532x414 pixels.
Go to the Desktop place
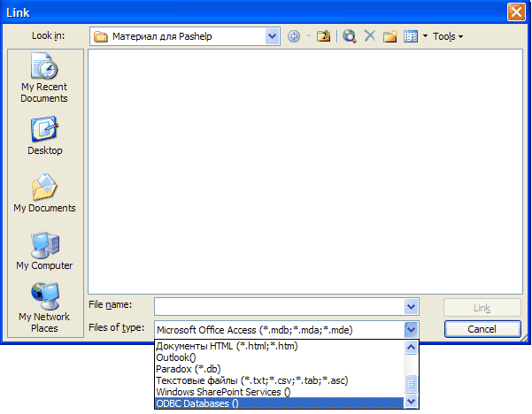point(44,136)
